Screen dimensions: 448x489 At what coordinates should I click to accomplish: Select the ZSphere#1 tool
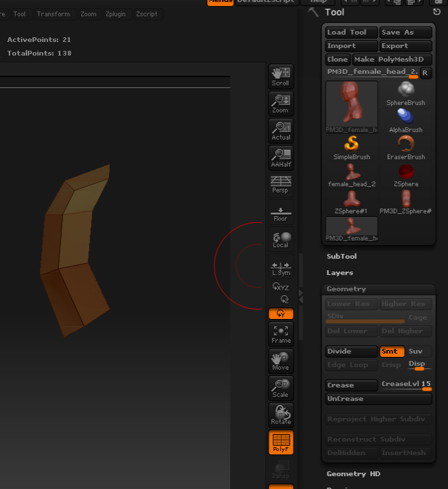coord(352,202)
